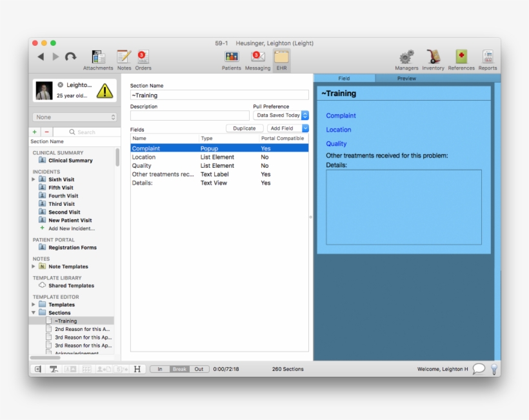Open the Patients panel icon
The width and height of the screenshot is (529, 420).
231,58
